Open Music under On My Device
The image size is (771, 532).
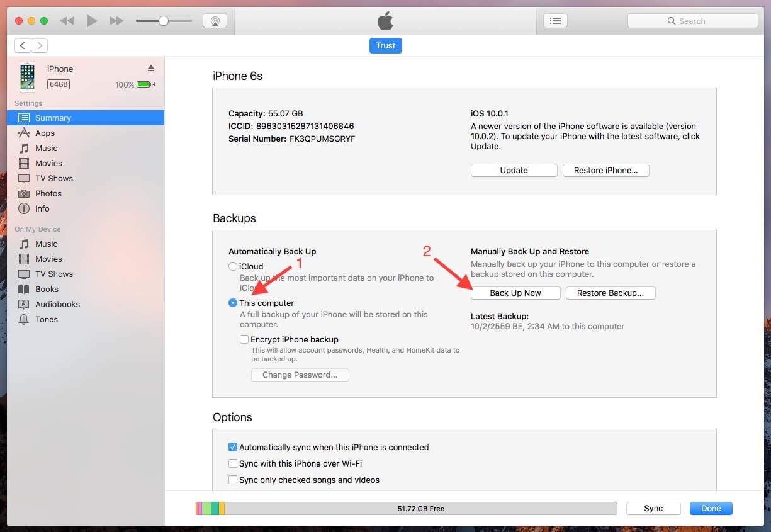86,244
